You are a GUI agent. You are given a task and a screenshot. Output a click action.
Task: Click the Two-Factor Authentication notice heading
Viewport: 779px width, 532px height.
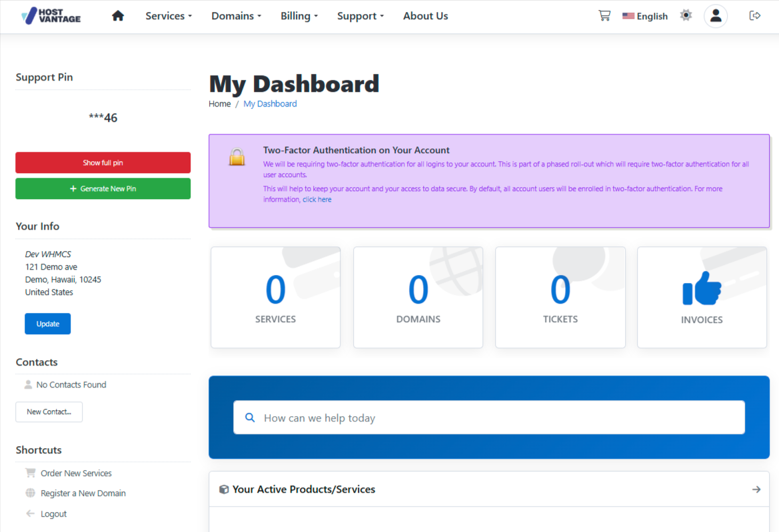pos(357,150)
